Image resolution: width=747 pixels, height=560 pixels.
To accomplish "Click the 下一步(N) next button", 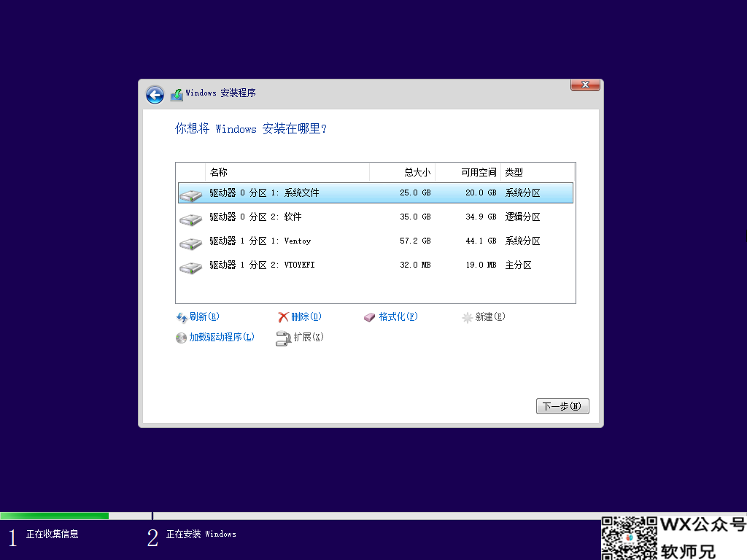I will [562, 406].
